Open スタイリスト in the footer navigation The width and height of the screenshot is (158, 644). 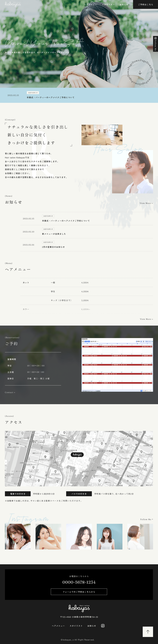coord(76,626)
